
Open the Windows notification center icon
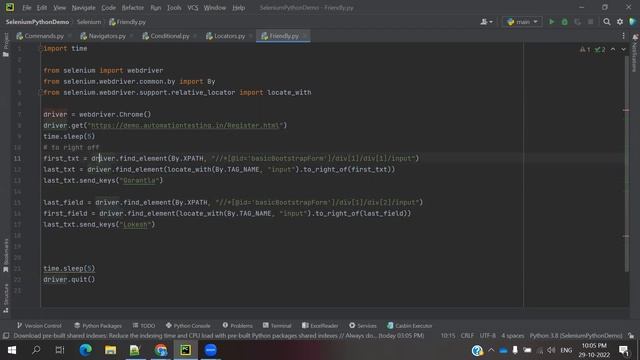(x=624, y=350)
